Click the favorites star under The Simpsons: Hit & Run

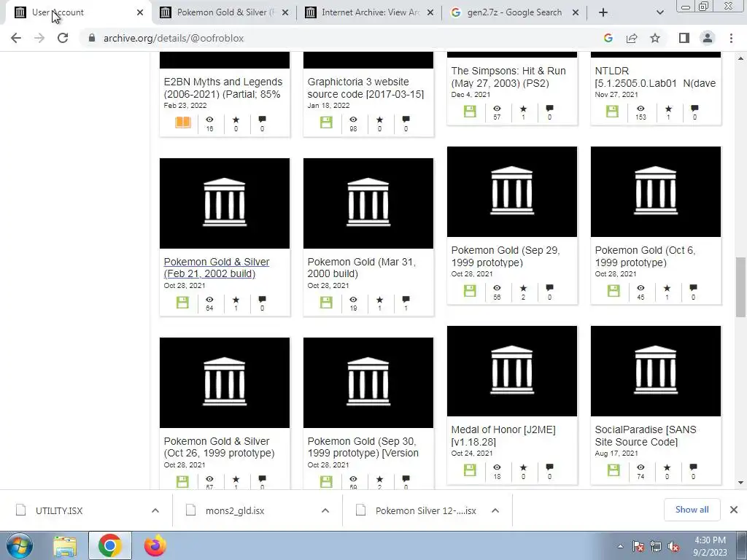pos(523,109)
